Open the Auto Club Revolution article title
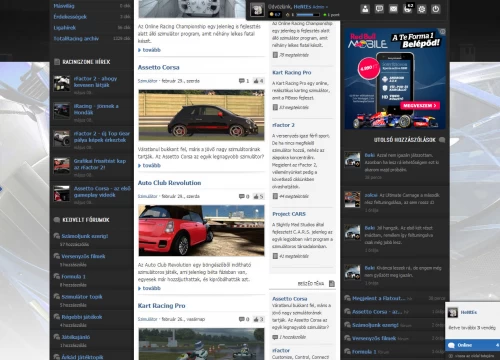500x360 pixels. [169, 183]
